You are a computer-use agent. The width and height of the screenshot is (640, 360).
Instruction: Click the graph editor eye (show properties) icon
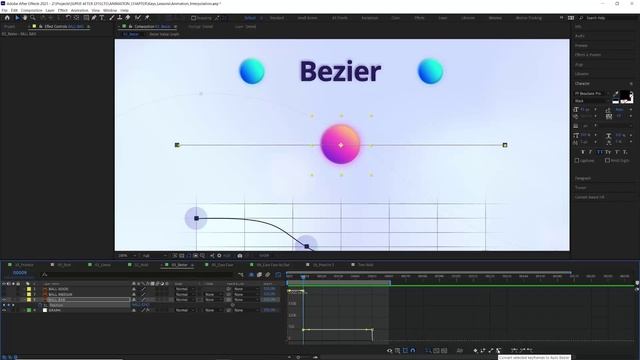[389, 351]
